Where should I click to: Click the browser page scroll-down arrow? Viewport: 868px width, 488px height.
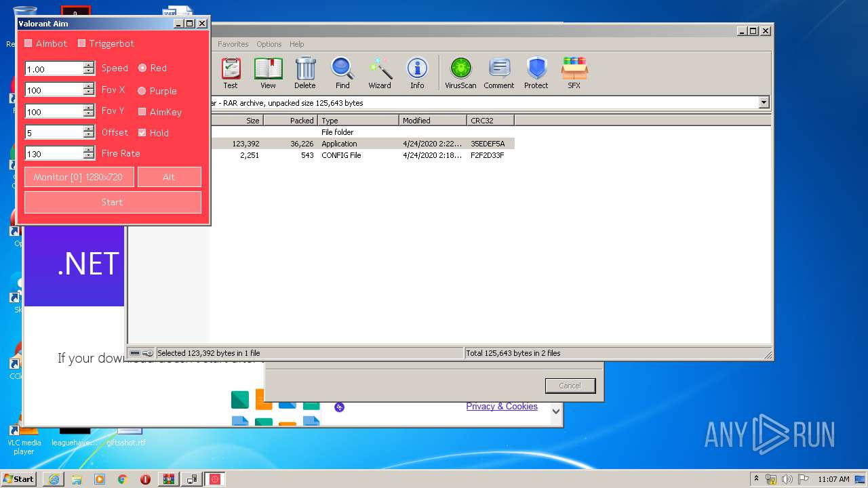tap(556, 411)
